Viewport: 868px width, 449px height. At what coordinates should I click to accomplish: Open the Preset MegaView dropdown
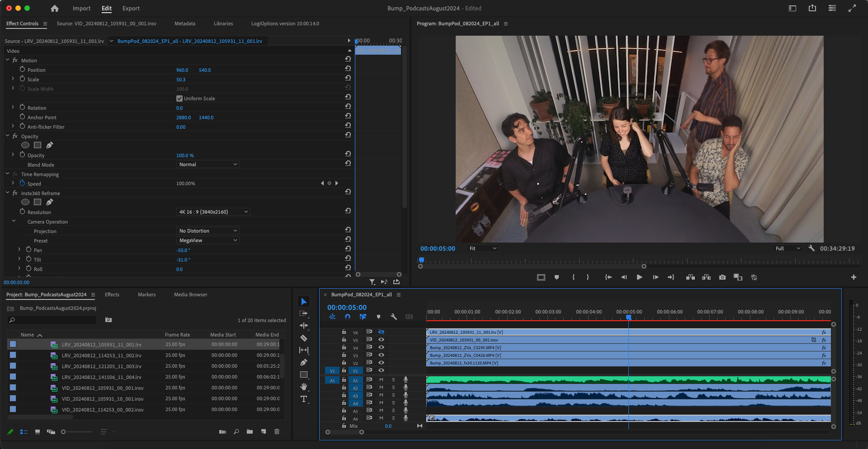pyautogui.click(x=208, y=240)
